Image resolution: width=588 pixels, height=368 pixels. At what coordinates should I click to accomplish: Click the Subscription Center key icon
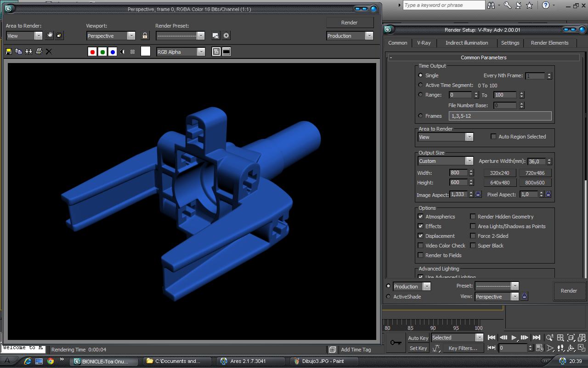coord(507,5)
